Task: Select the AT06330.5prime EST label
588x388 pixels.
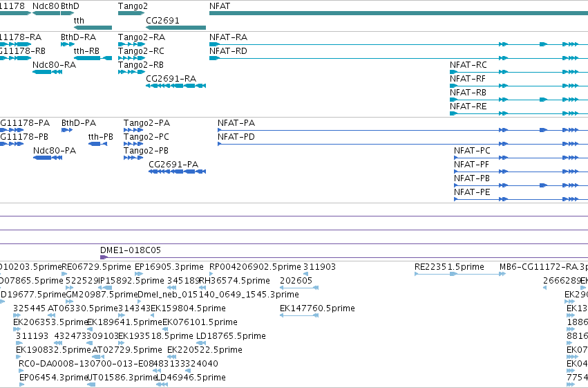Action: pyautogui.click(x=83, y=308)
